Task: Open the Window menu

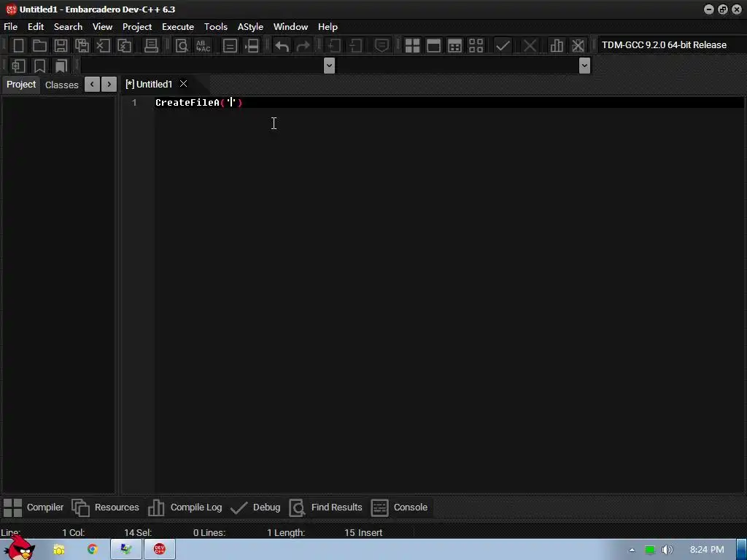Action: 290,27
